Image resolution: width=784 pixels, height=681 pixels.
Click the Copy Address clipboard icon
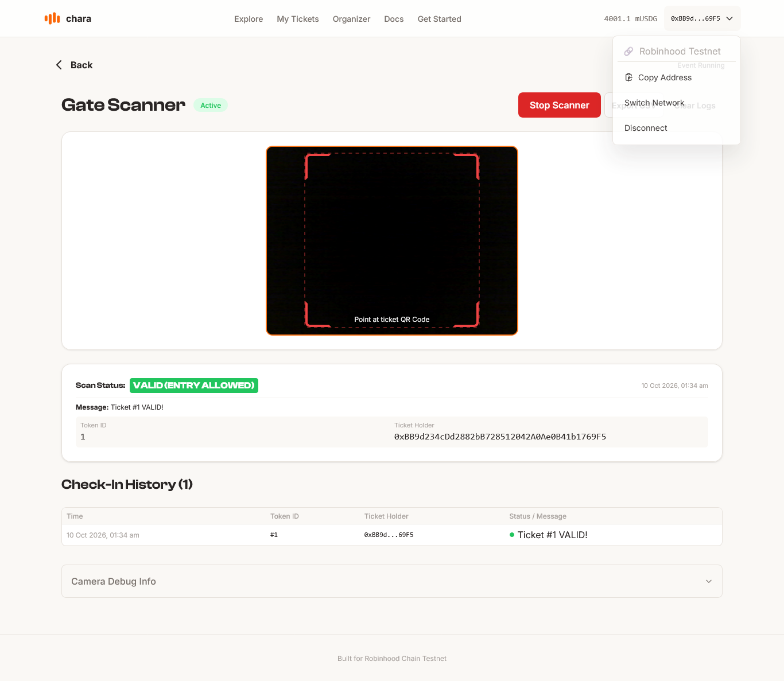[x=628, y=77]
